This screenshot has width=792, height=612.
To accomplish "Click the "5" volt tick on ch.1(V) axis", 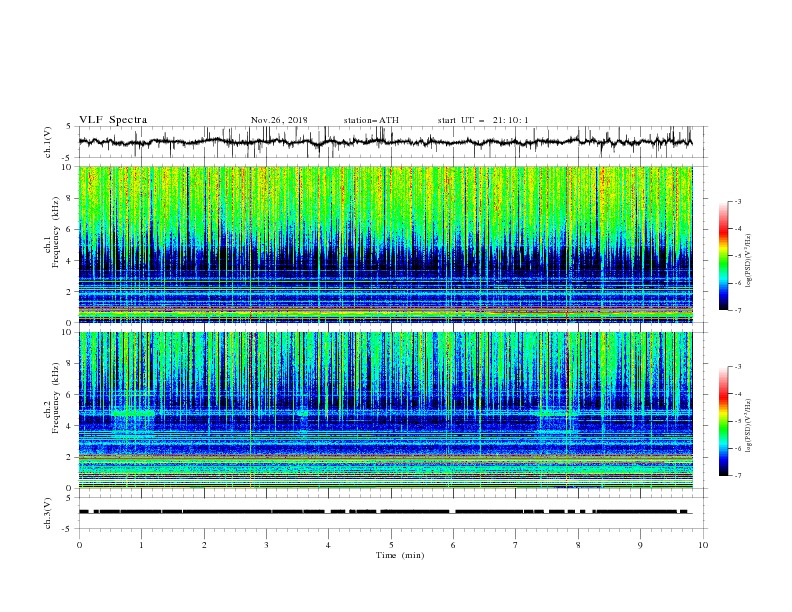I will [x=70, y=127].
